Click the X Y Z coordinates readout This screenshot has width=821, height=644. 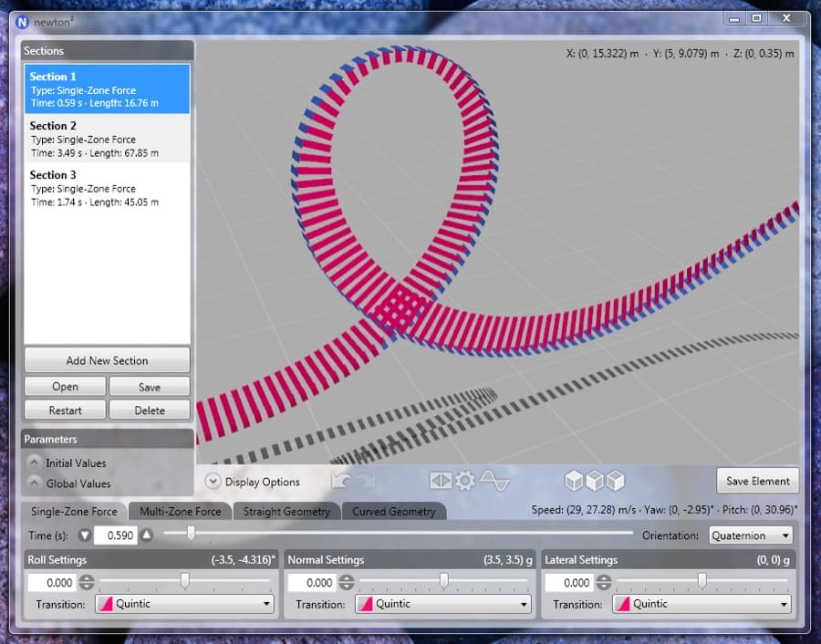(x=680, y=54)
